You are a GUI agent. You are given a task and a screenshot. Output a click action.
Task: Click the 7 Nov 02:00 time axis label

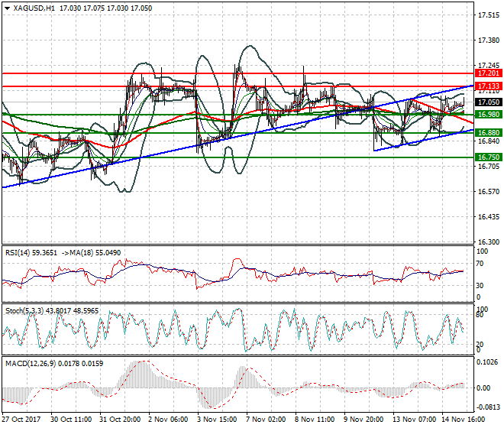pos(266,420)
